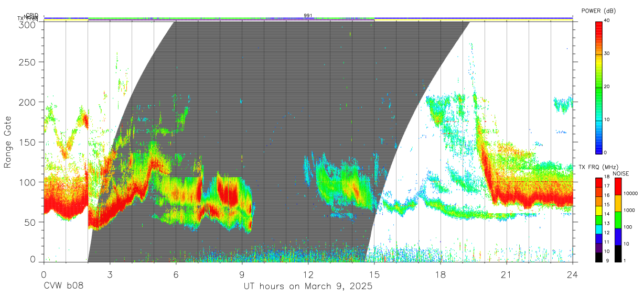The width and height of the screenshot is (644, 297).
Task: Click the 3 tick on the UT hours axis
Action: tap(110, 274)
